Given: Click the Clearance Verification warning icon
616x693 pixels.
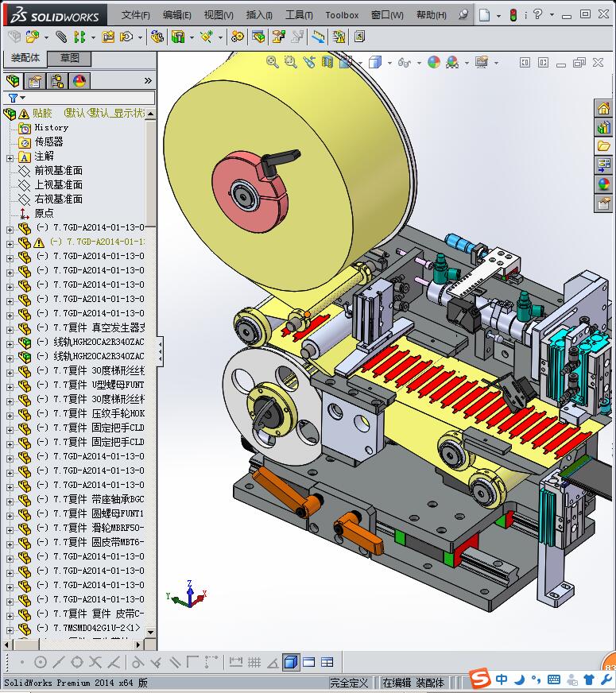Looking at the screenshot, I should tap(339, 37).
